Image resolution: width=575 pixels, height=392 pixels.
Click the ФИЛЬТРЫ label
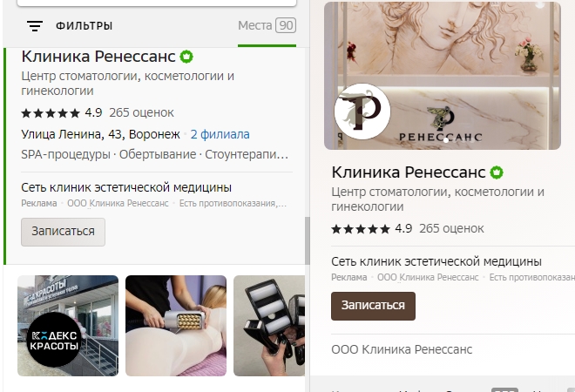click(x=84, y=25)
